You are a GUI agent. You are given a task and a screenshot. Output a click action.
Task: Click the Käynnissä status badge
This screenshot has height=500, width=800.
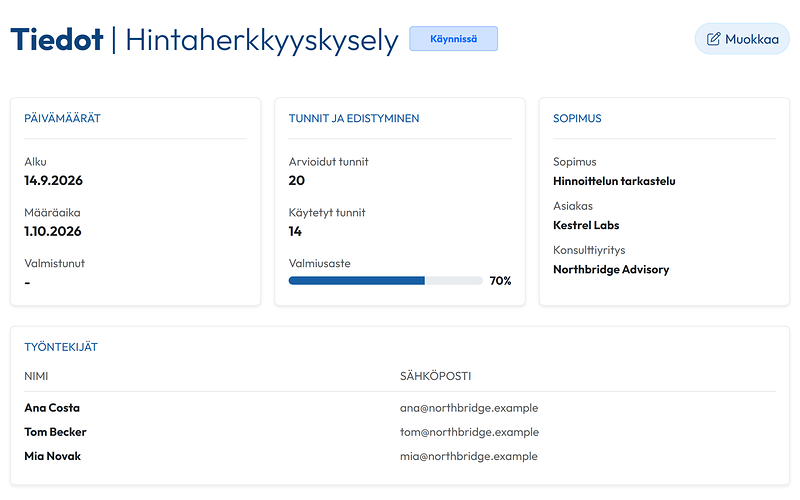454,39
